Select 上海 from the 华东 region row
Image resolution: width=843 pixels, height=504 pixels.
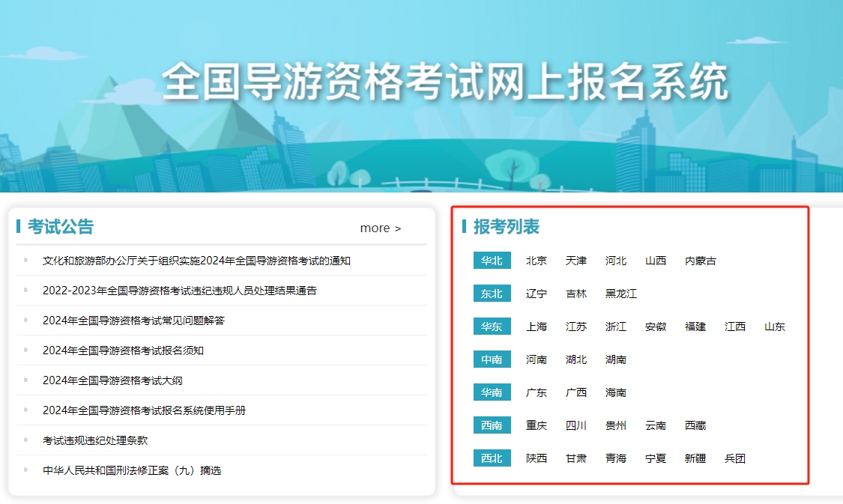click(x=537, y=327)
